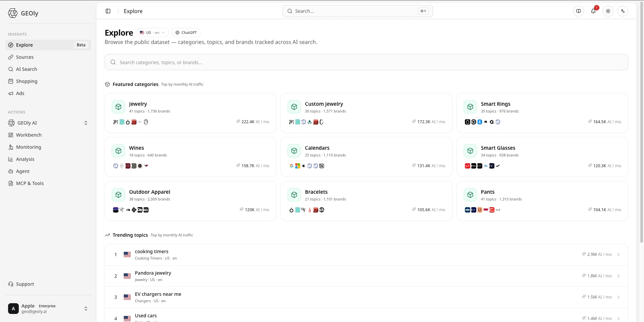Click the Custom Jewelry cube icon
This screenshot has width=644, height=322.
click(x=294, y=107)
